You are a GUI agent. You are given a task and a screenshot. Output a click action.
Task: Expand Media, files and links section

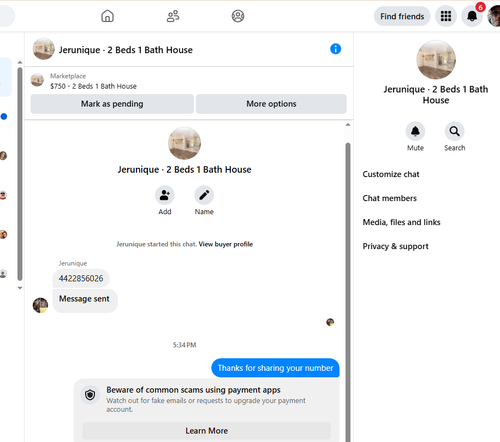(401, 222)
